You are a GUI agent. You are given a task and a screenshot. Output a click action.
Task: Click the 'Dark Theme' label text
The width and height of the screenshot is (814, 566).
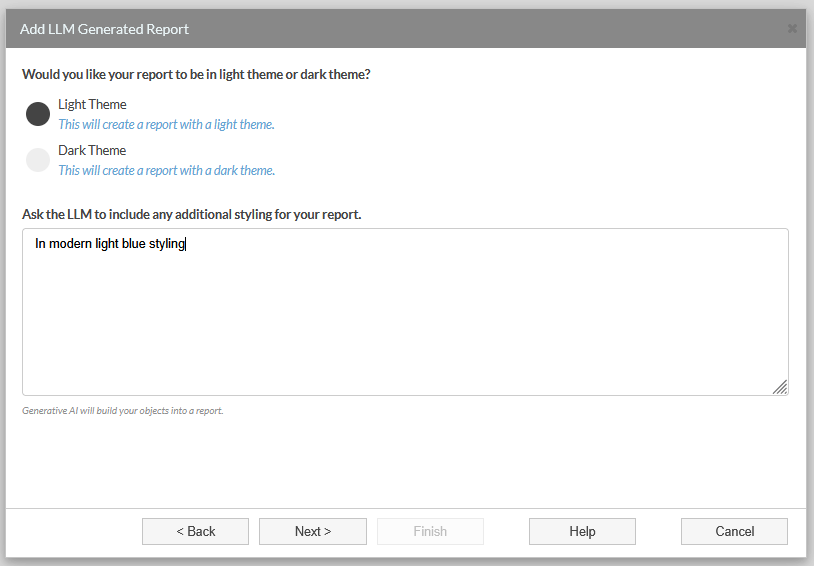tap(92, 151)
